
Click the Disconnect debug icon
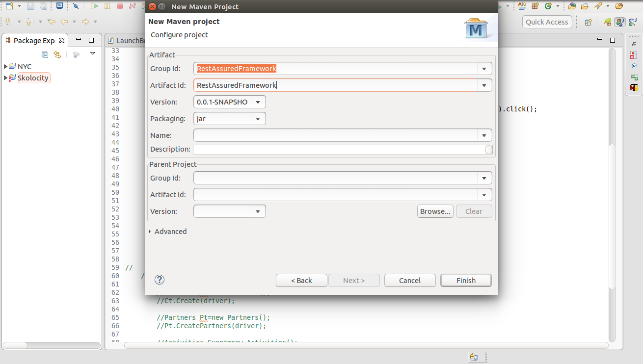click(132, 6)
